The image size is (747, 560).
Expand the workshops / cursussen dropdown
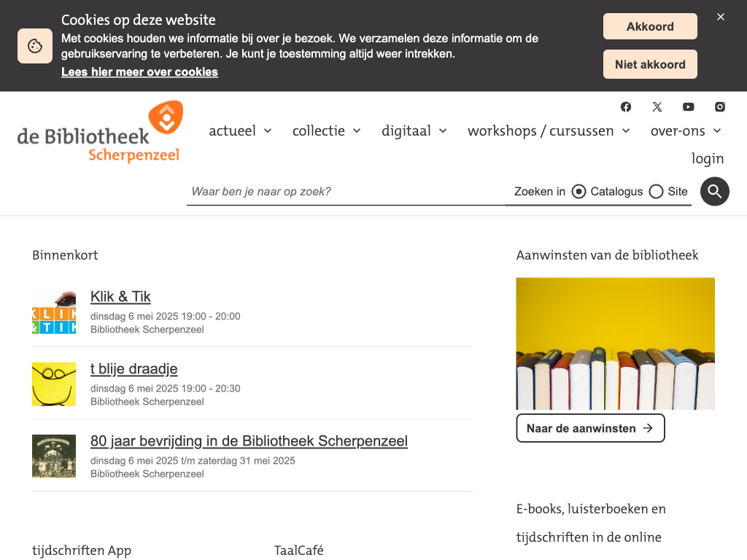point(549,131)
